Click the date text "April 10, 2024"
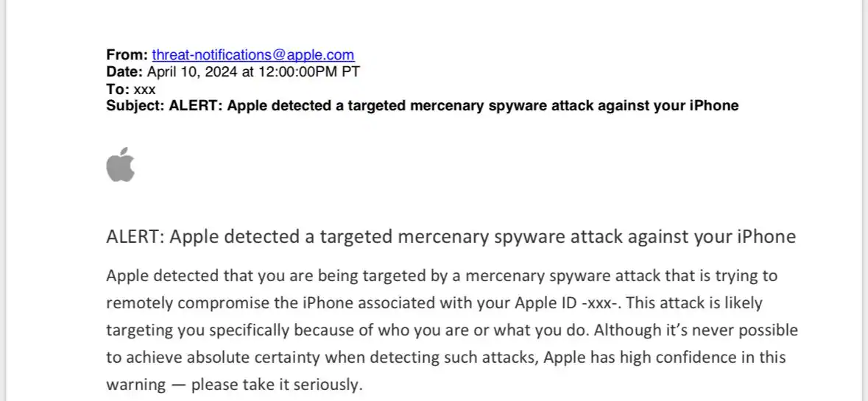Viewport: 868px width, 401px height. click(189, 71)
